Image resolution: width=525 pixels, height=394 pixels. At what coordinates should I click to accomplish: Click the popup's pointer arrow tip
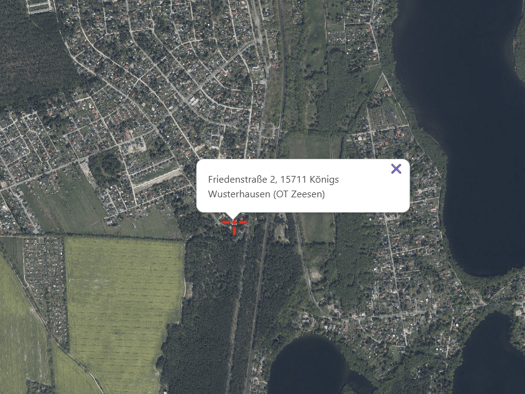coord(233,216)
